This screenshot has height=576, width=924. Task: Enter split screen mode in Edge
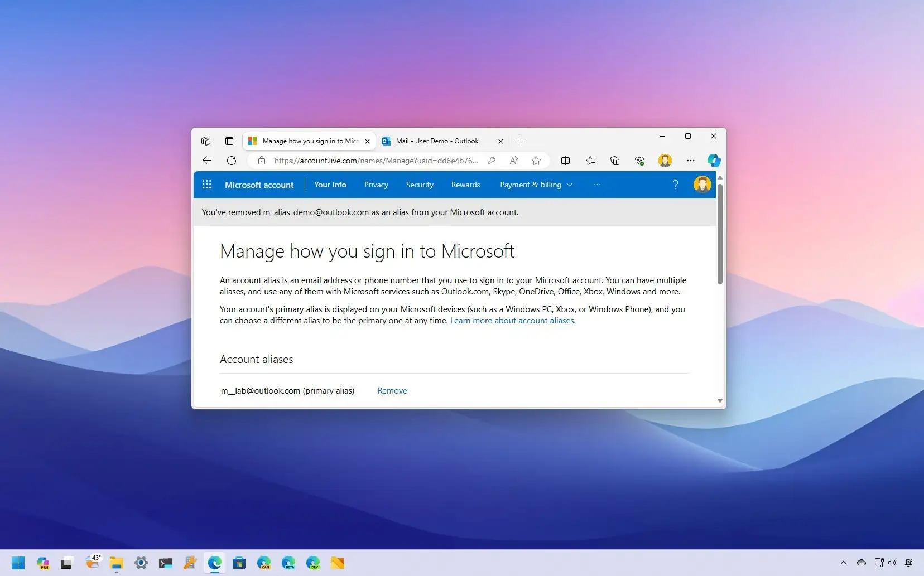[565, 161]
